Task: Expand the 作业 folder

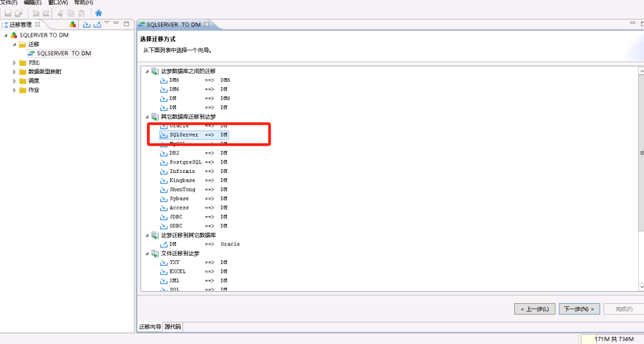Action: tap(14, 90)
